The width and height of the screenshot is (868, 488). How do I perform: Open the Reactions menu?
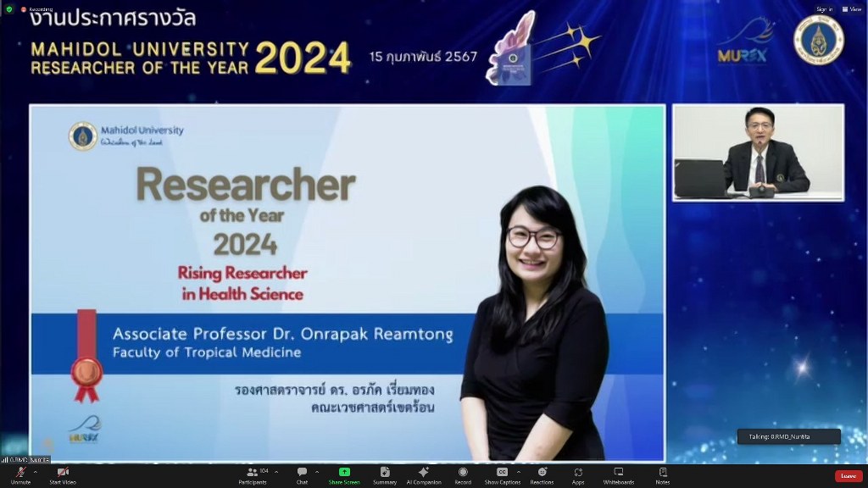coord(542,474)
